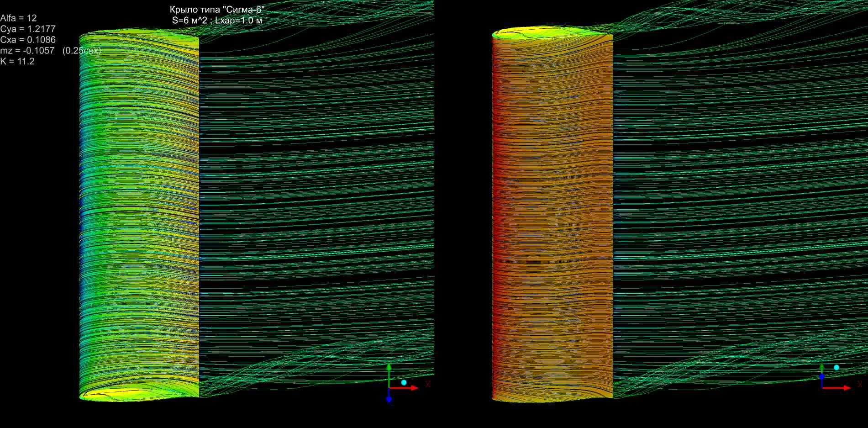Click the 'Alfa = 12' angle label
Image resolution: width=868 pixels, height=428 pixels.
point(18,18)
